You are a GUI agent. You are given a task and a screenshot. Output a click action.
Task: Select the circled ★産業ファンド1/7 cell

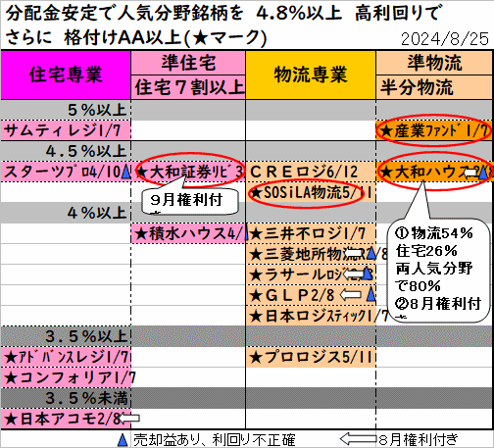pos(434,130)
